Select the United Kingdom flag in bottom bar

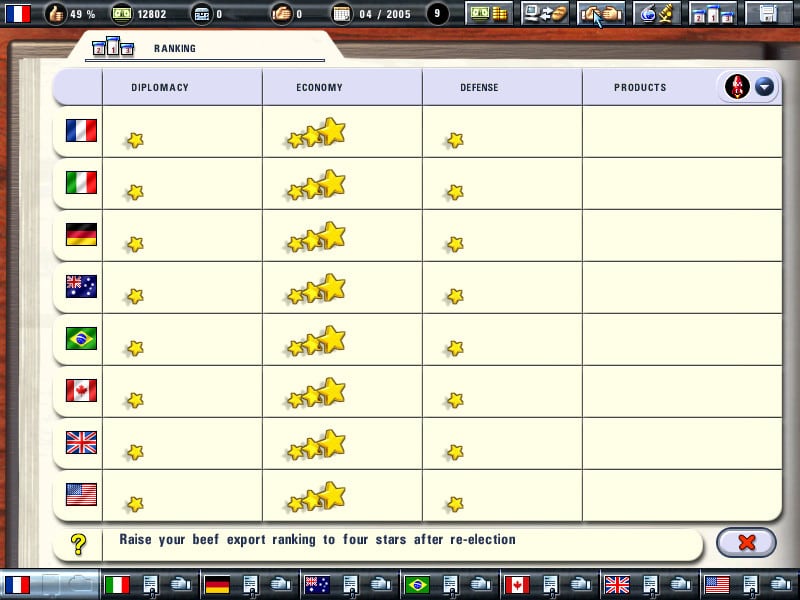tap(617, 585)
